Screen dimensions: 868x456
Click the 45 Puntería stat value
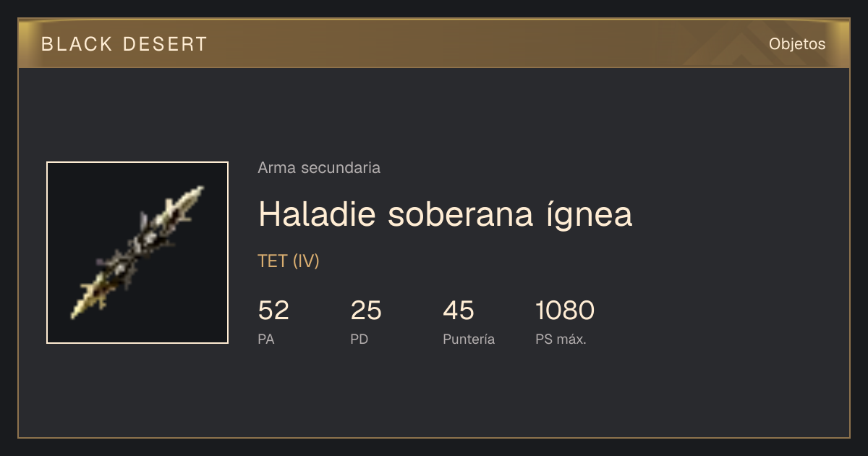(x=459, y=311)
